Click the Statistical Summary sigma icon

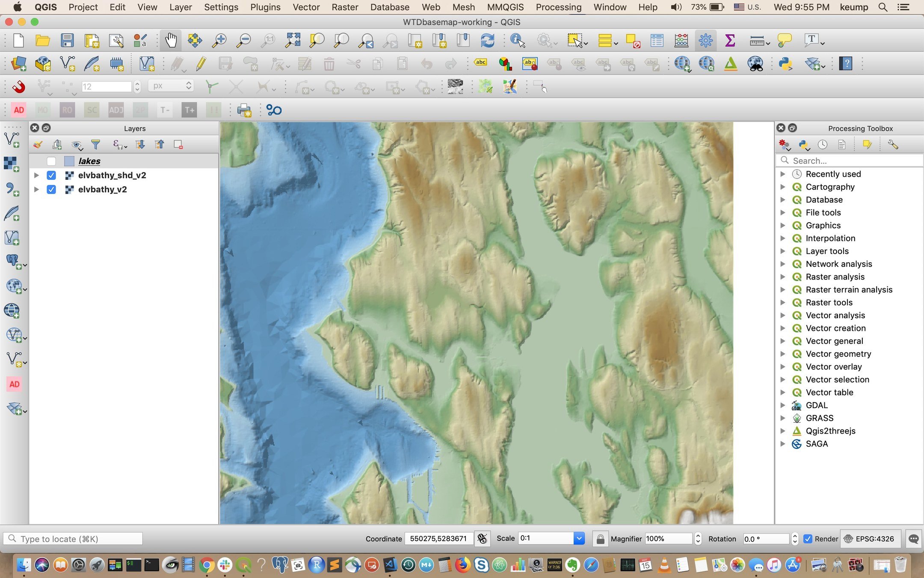730,41
